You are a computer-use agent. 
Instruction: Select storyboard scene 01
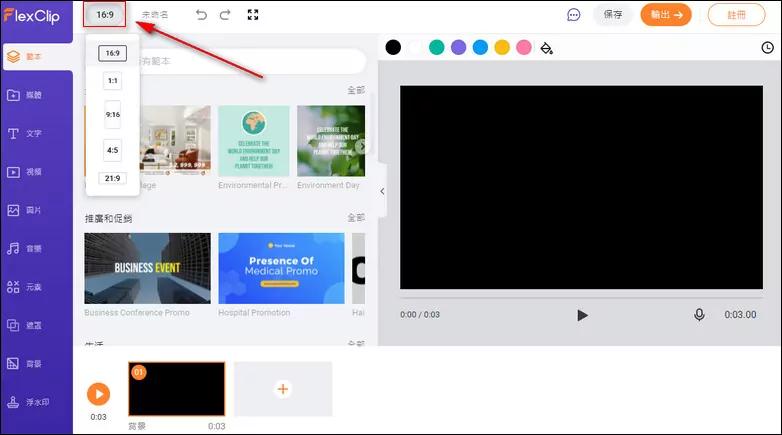[177, 389]
